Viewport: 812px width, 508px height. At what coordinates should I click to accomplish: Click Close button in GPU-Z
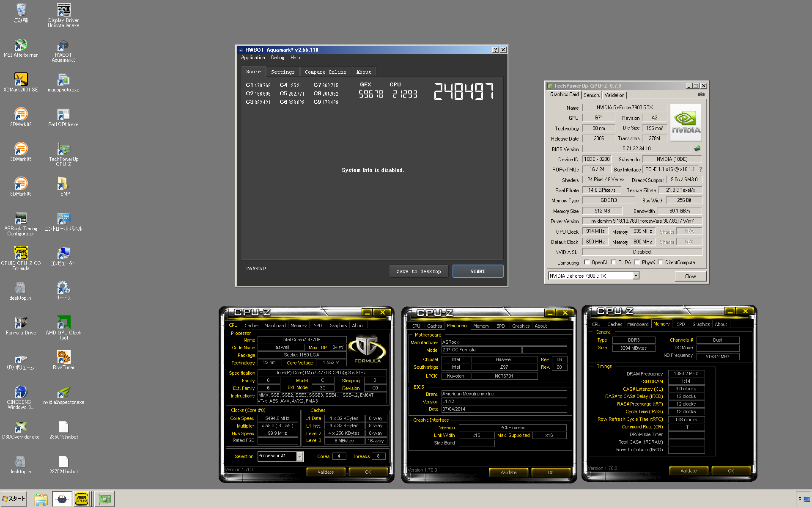[691, 276]
